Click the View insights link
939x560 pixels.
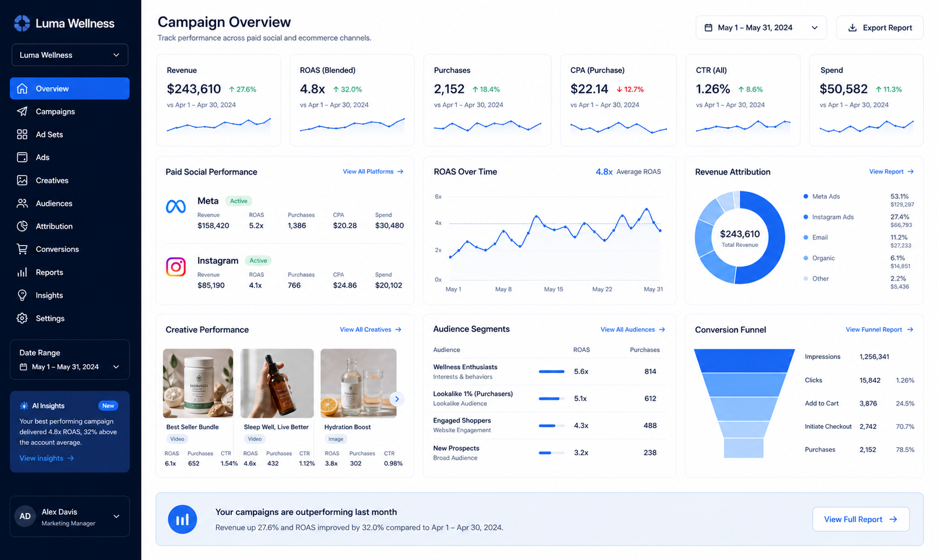click(46, 458)
